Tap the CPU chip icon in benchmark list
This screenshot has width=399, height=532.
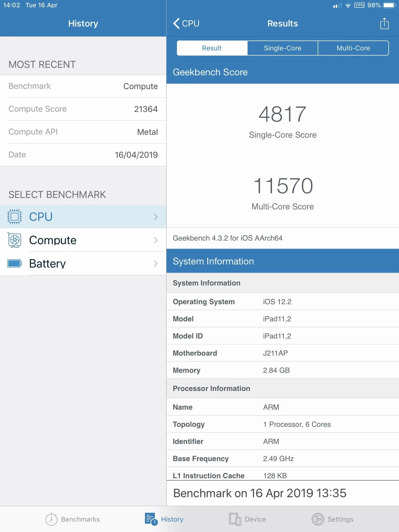pos(15,217)
